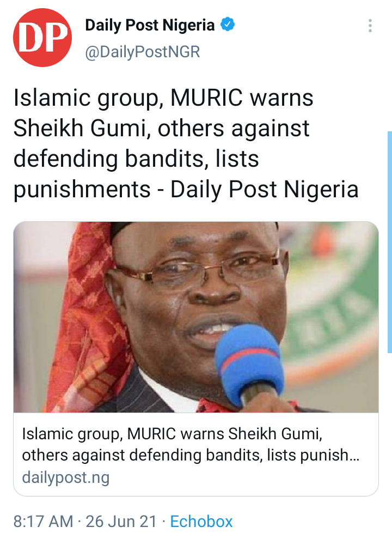Open the Echobox source link
Screen dimensions: 392x533
pos(201,522)
